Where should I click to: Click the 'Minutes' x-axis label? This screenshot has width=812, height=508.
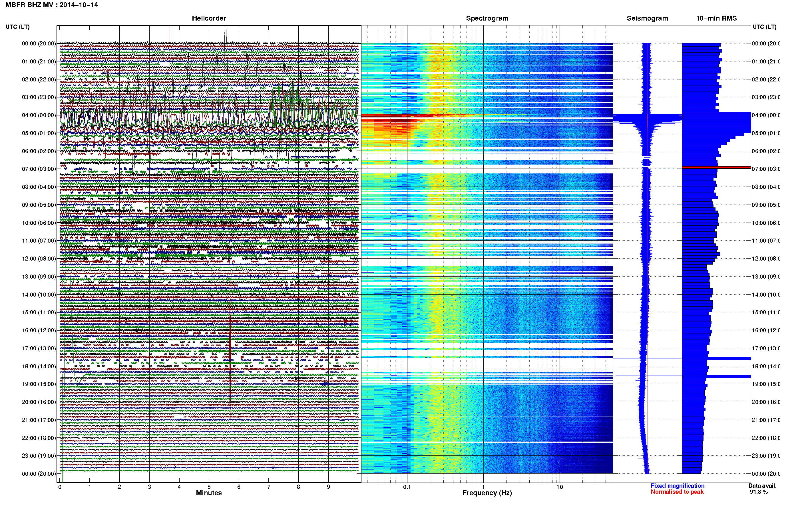click(x=209, y=493)
